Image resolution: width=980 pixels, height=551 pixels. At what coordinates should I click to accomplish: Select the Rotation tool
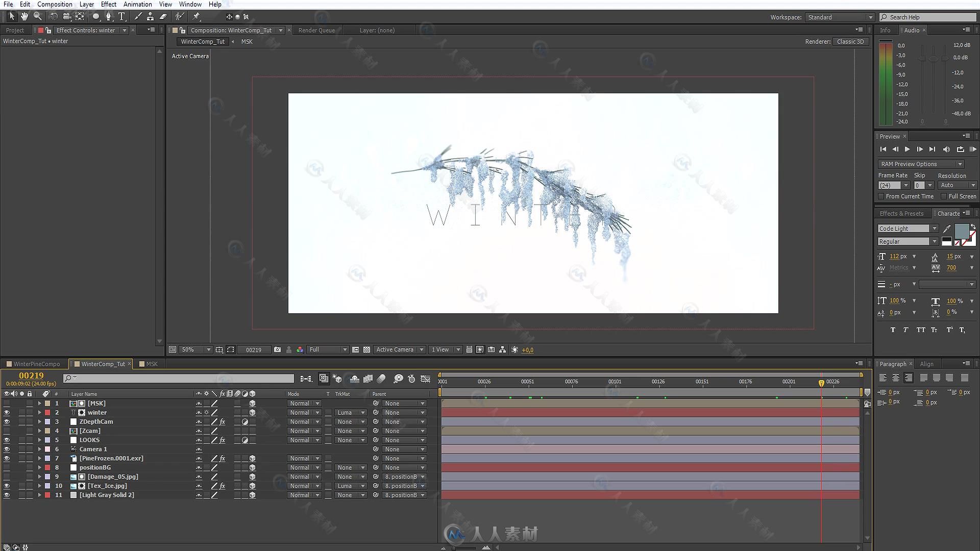click(x=53, y=16)
